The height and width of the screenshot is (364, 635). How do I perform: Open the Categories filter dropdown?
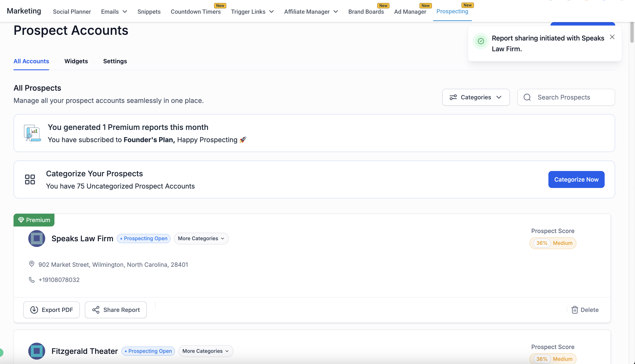476,97
